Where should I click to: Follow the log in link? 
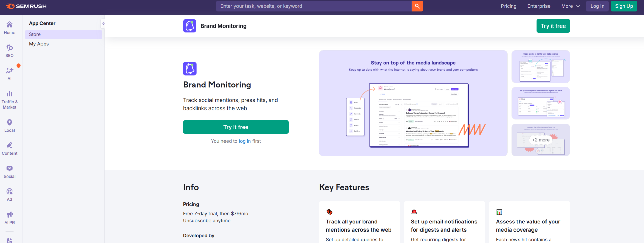coord(245,141)
